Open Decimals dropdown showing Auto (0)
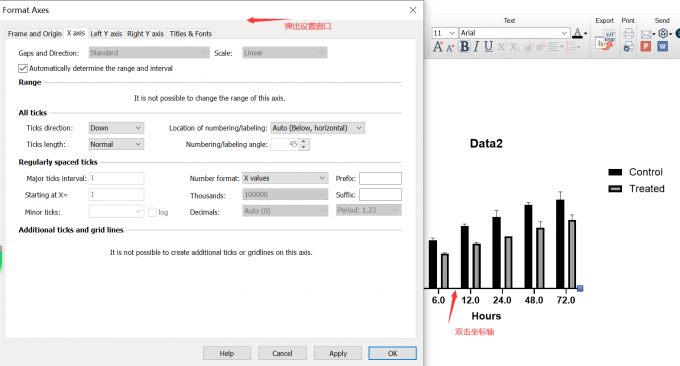Viewport: 680px width, 366px height. tap(285, 211)
